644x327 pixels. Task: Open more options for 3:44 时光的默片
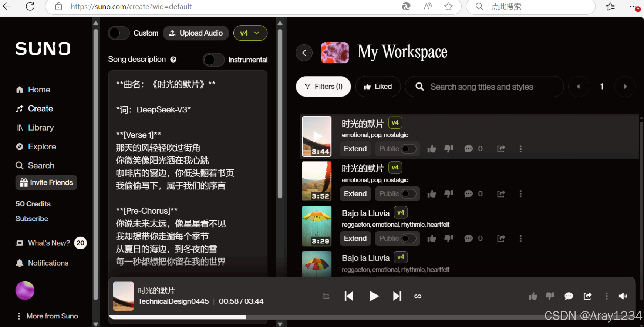point(520,149)
